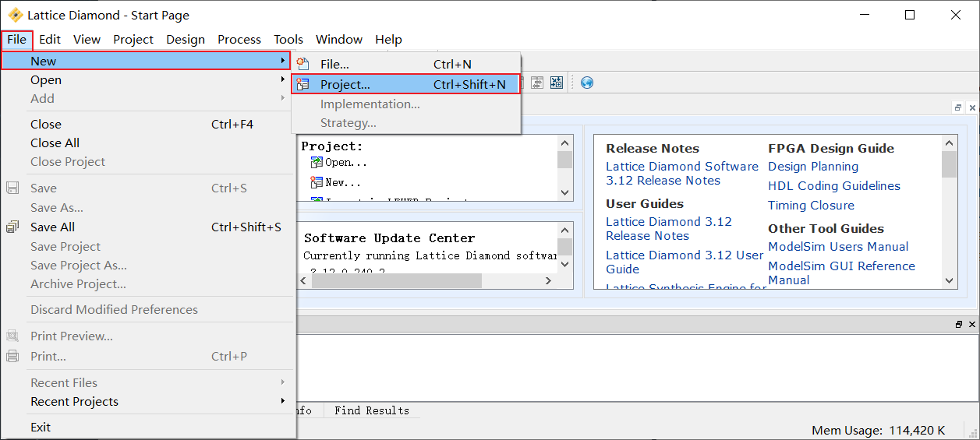Choose Exit from the File menu

[148, 427]
